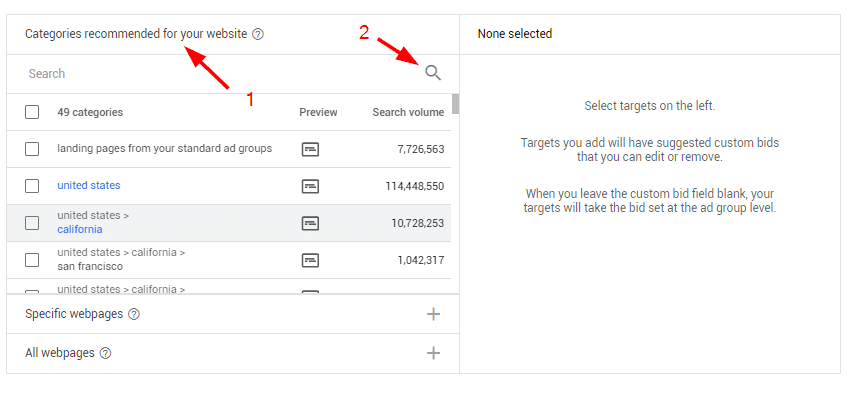Screen dimensions: 849x394
Task: Click search volume value 1,042,317
Action: (x=421, y=260)
